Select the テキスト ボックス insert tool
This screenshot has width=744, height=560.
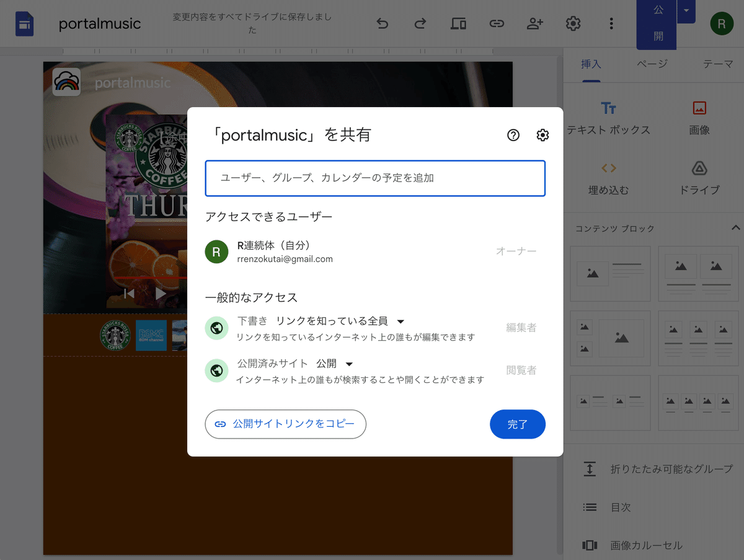608,118
